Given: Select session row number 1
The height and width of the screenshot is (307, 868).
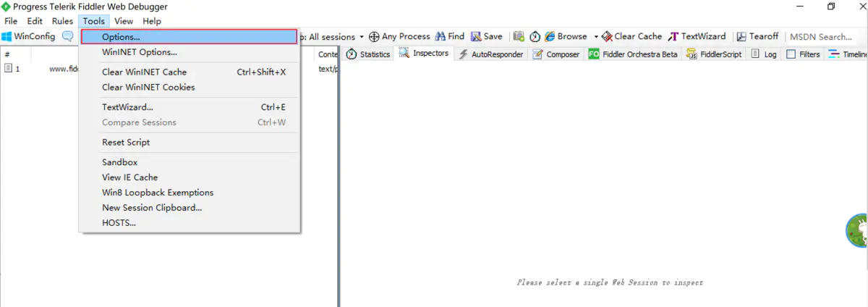Looking at the screenshot, I should (x=40, y=69).
